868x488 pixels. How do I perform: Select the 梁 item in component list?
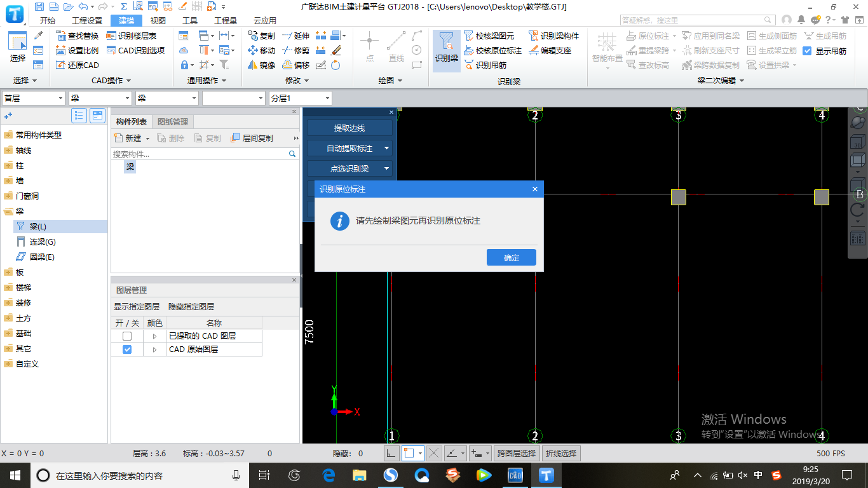[130, 167]
